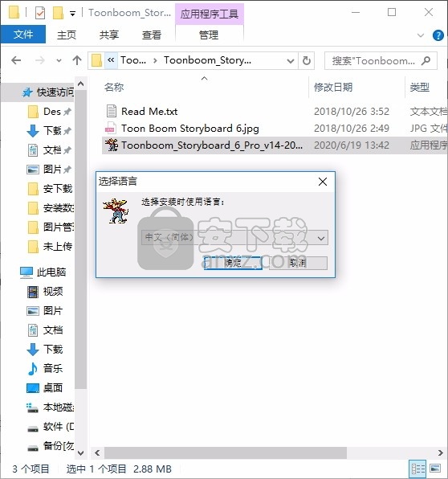Click the Read Me.txt document icon
Screen dimensions: 448x479
111,111
